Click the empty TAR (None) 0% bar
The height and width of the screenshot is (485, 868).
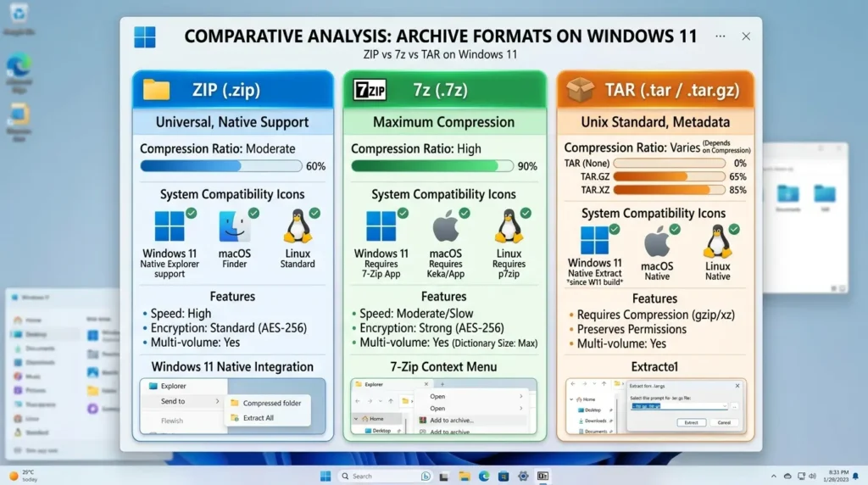pyautogui.click(x=670, y=164)
